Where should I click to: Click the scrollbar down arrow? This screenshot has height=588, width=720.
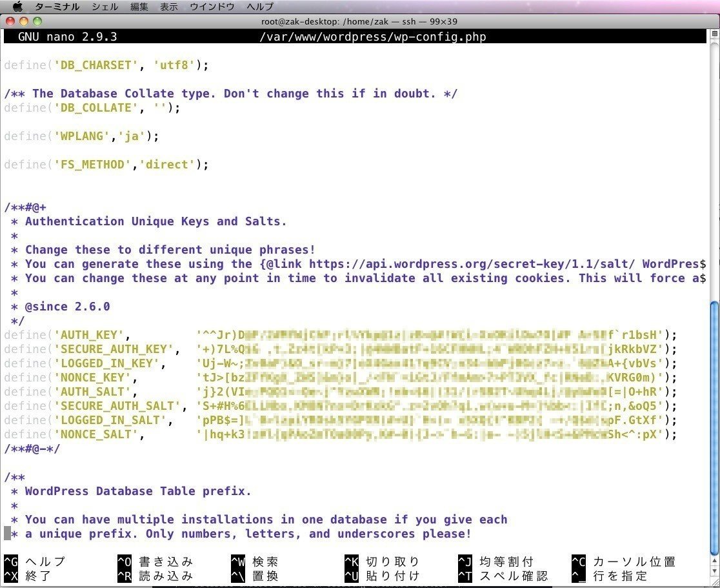point(714,571)
